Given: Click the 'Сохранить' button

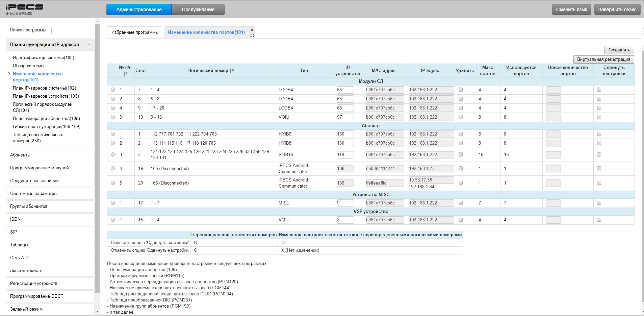Looking at the screenshot, I should click(619, 50).
